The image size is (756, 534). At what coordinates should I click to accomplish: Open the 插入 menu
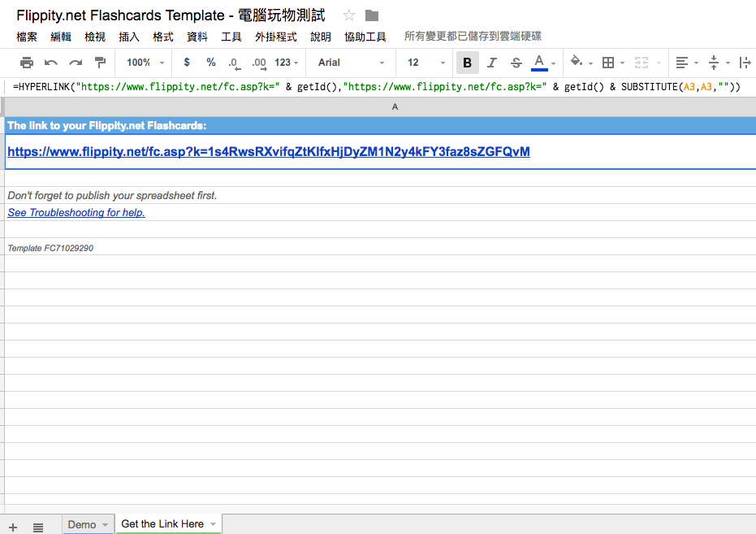click(x=129, y=37)
